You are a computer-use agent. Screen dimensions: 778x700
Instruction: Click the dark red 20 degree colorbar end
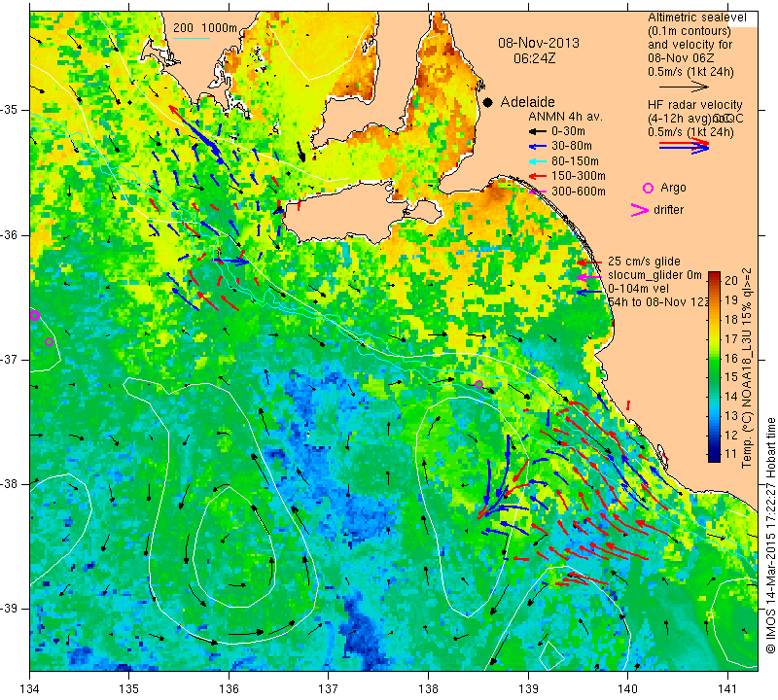click(714, 275)
